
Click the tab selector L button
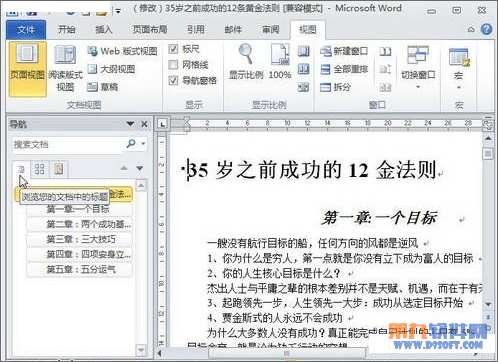click(x=163, y=124)
